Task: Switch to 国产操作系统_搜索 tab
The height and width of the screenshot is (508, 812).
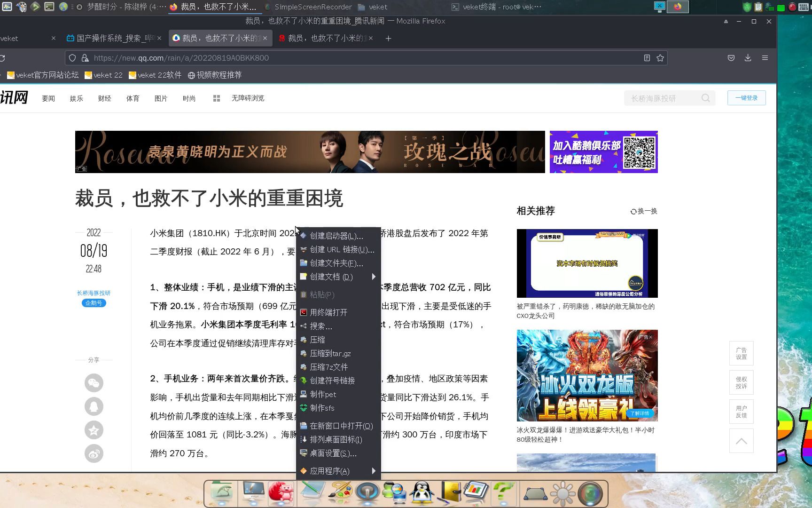Action: [x=114, y=39]
